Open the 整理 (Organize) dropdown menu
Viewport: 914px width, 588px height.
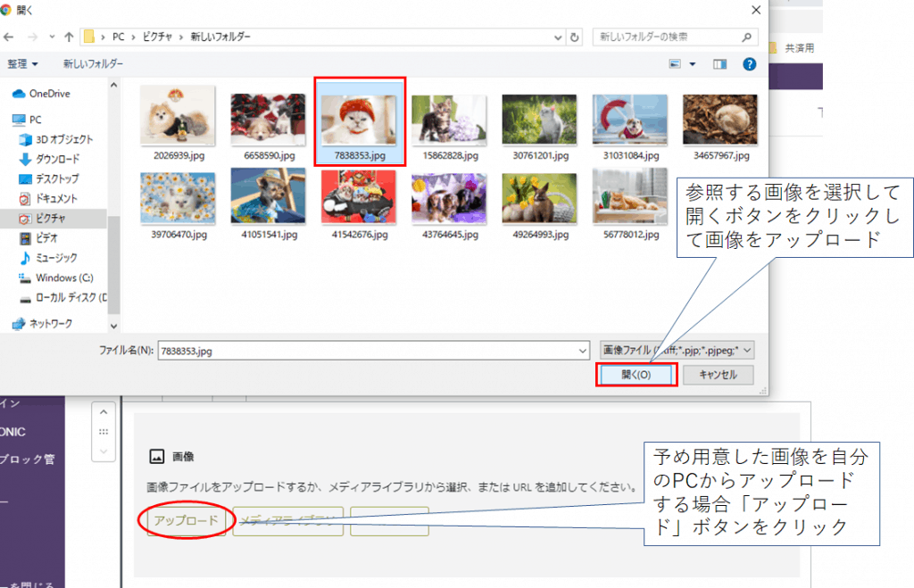23,64
